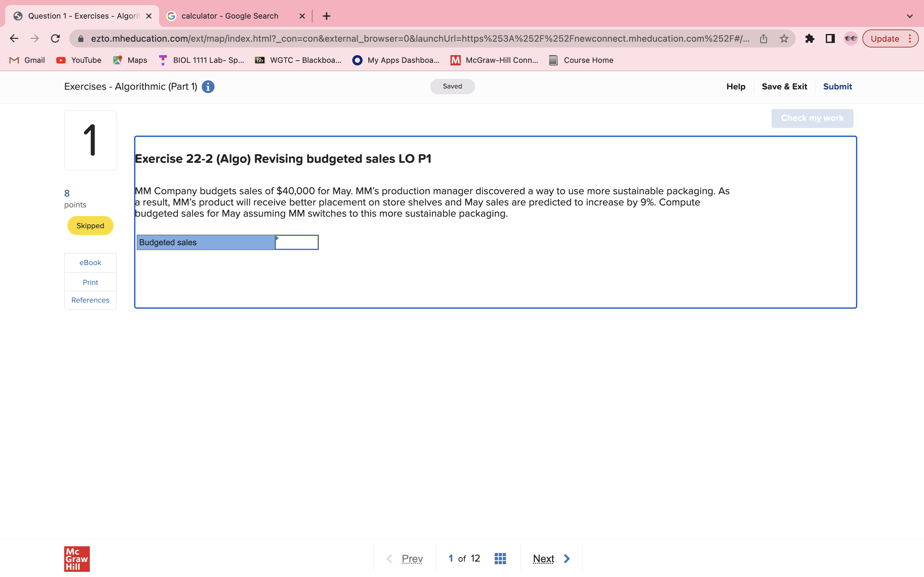The height and width of the screenshot is (577, 924).
Task: Open the My Apps Dashboard bookmark
Action: pyautogui.click(x=396, y=60)
